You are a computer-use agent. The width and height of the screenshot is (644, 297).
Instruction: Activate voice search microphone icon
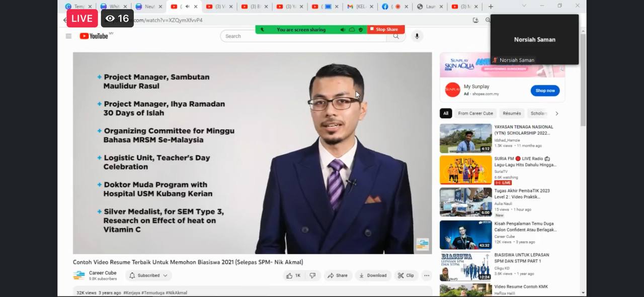pos(417,36)
